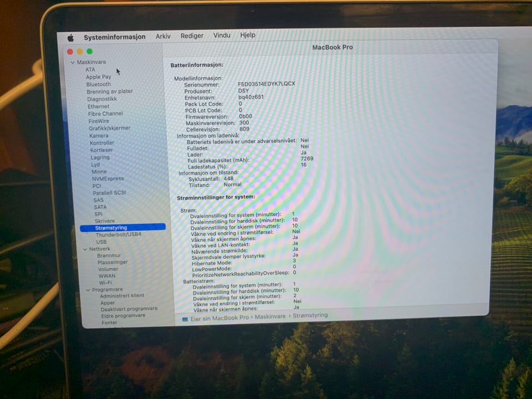Click the Tilstand value Normal
The height and width of the screenshot is (399, 532).
(x=232, y=185)
